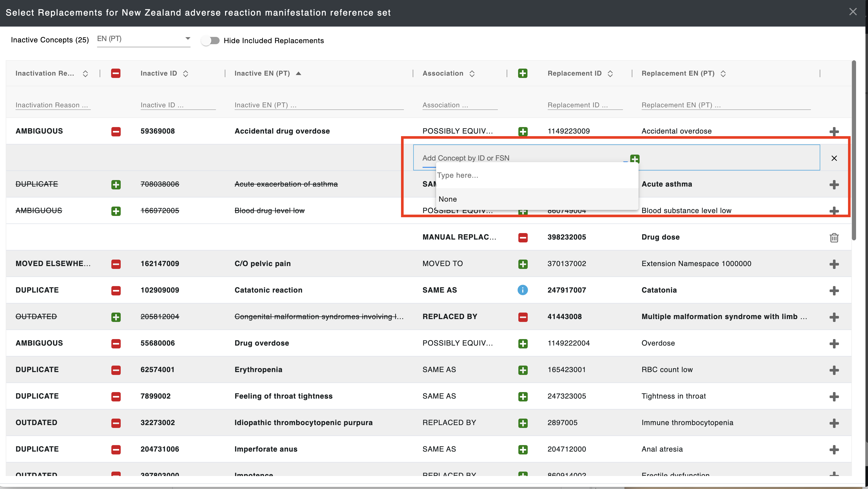Close the add concept row with X
Viewport: 868px width, 489px height.
click(834, 158)
